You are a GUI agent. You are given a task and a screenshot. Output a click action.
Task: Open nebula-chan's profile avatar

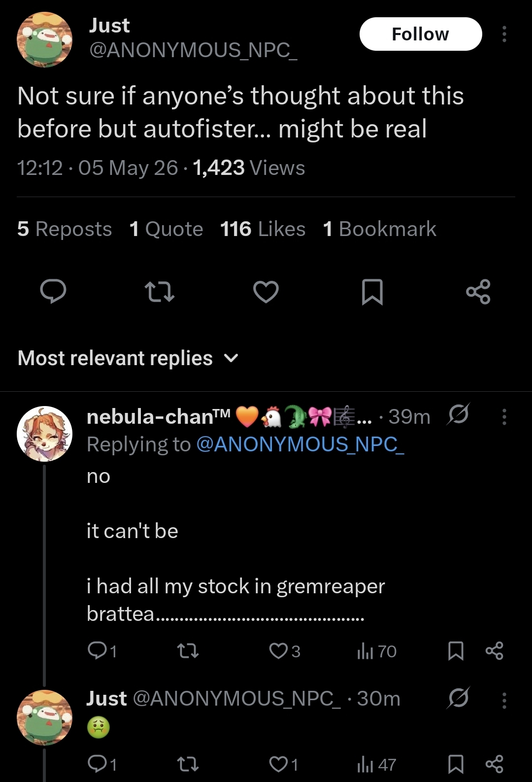pos(44,434)
